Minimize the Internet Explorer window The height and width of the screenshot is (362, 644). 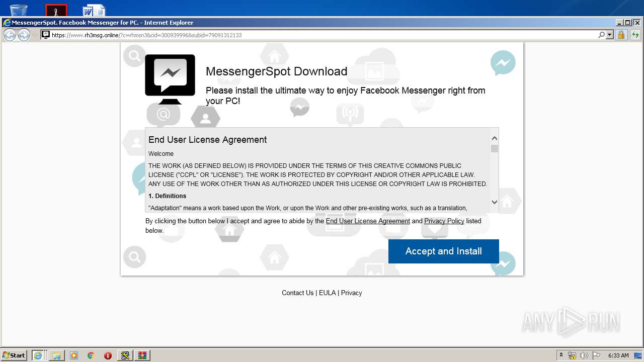tap(619, 23)
